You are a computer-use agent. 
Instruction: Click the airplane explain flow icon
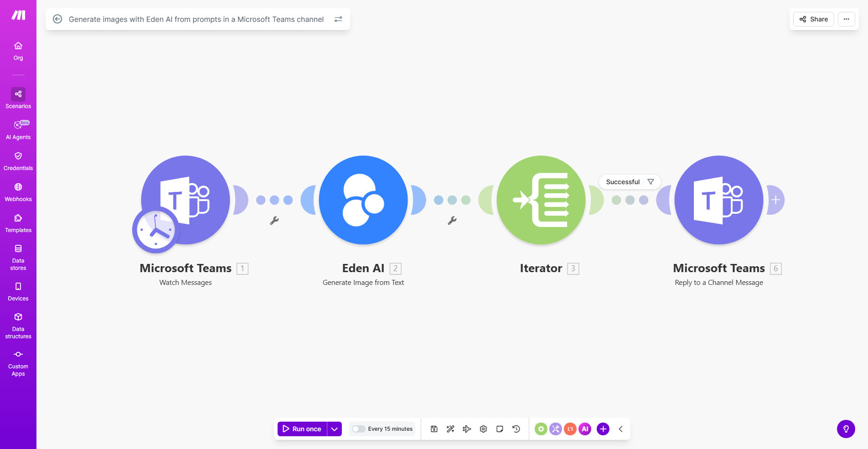point(467,429)
